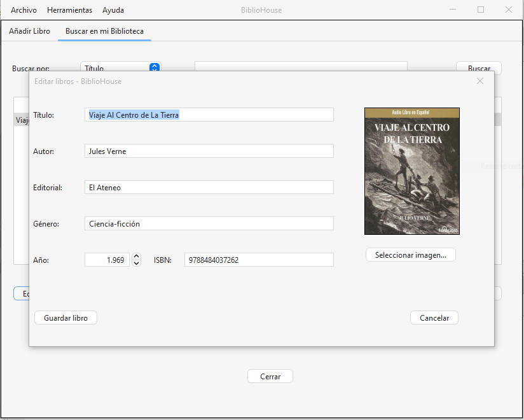
Task: Select the Buscar en mi Biblioteca tab
Action: coord(104,31)
